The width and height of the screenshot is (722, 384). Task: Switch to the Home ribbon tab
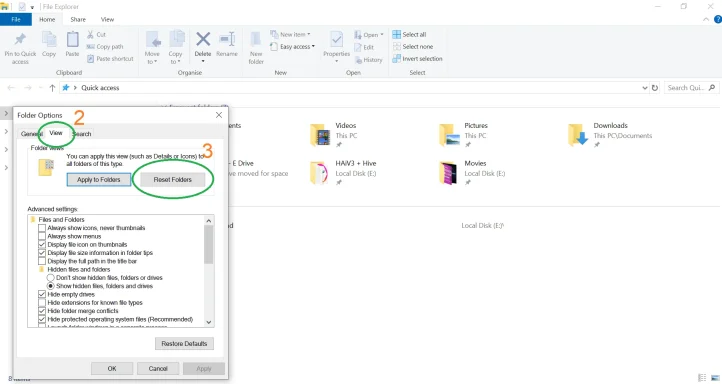click(x=47, y=19)
